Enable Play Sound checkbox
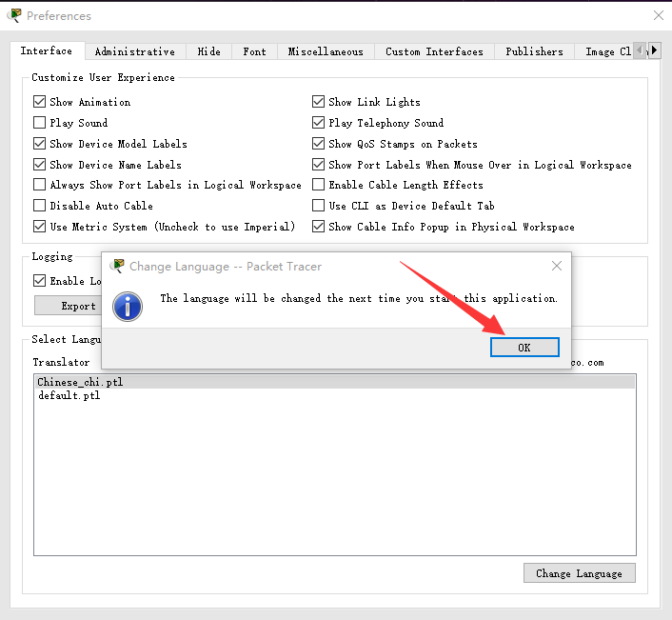This screenshot has width=672, height=620. click(39, 123)
